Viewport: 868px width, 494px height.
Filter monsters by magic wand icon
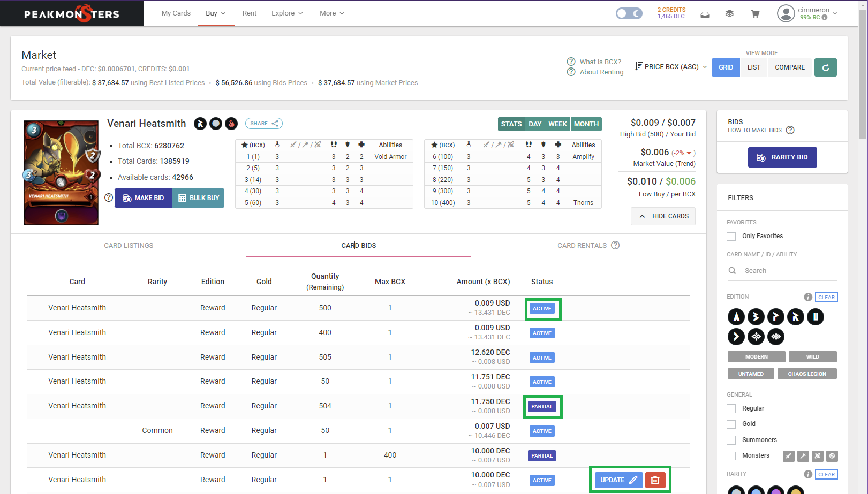point(803,456)
